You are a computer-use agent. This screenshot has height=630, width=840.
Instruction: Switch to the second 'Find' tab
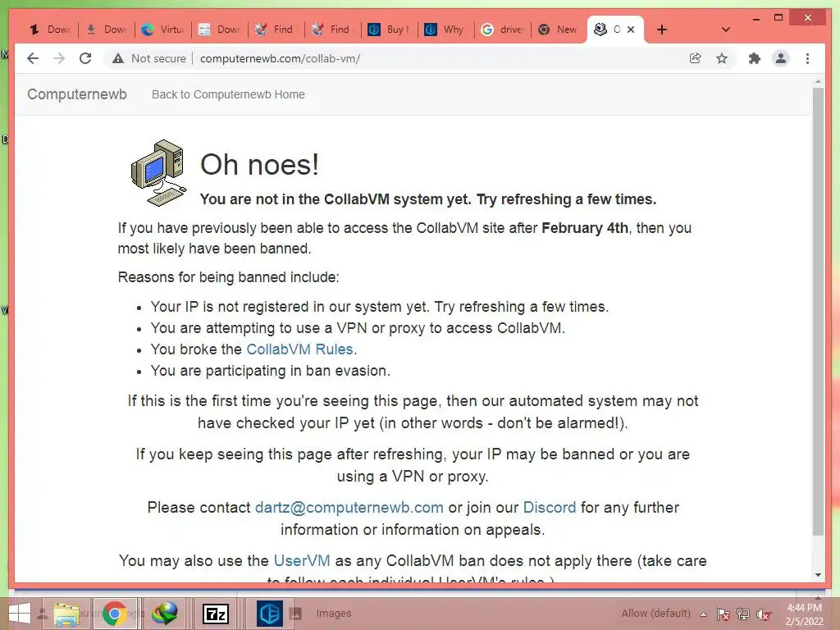point(333,30)
